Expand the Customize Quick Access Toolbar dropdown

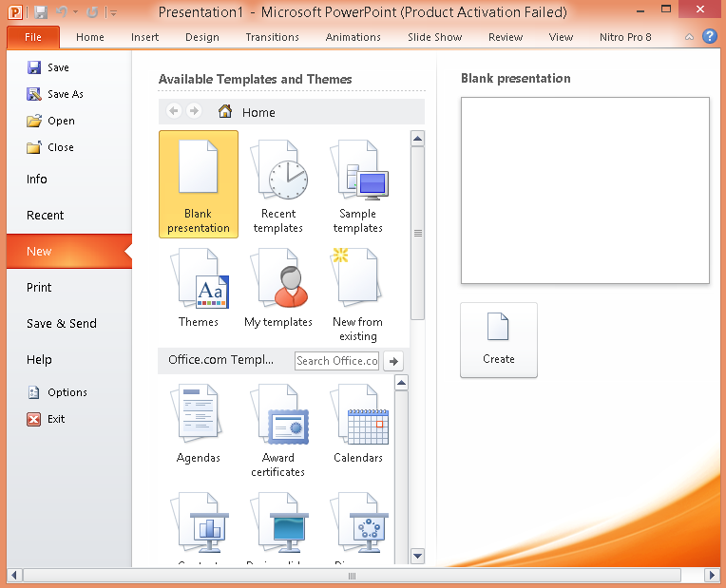coord(113,13)
